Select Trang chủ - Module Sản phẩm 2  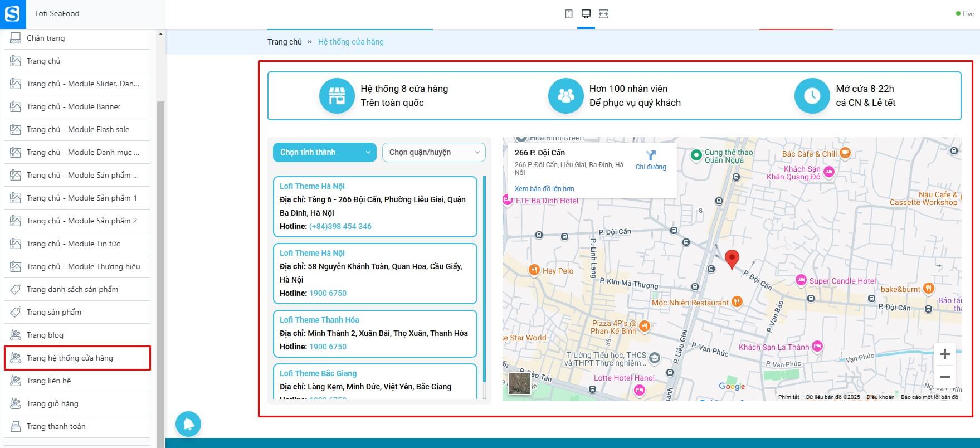(77, 221)
